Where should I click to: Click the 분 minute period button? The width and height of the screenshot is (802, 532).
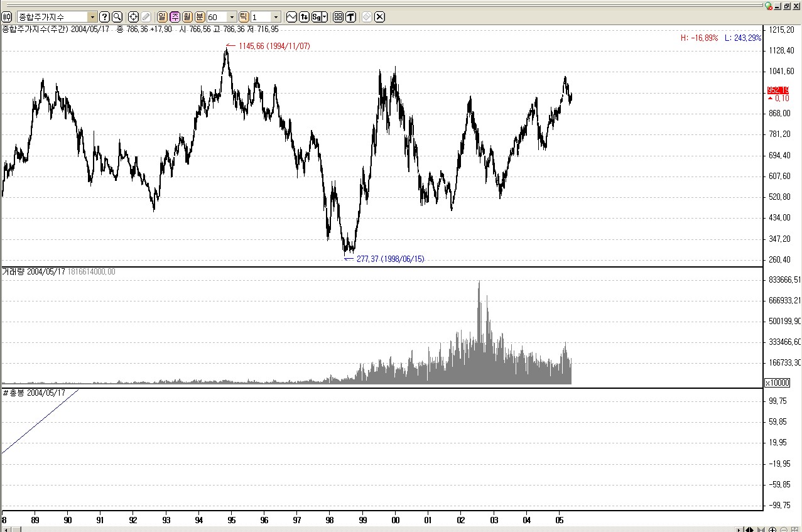200,17
